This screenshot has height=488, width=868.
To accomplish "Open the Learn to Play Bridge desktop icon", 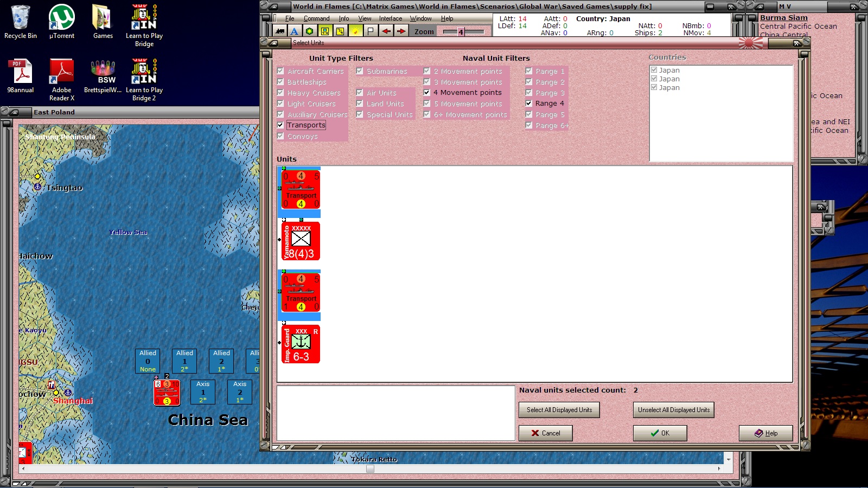I will point(144,26).
